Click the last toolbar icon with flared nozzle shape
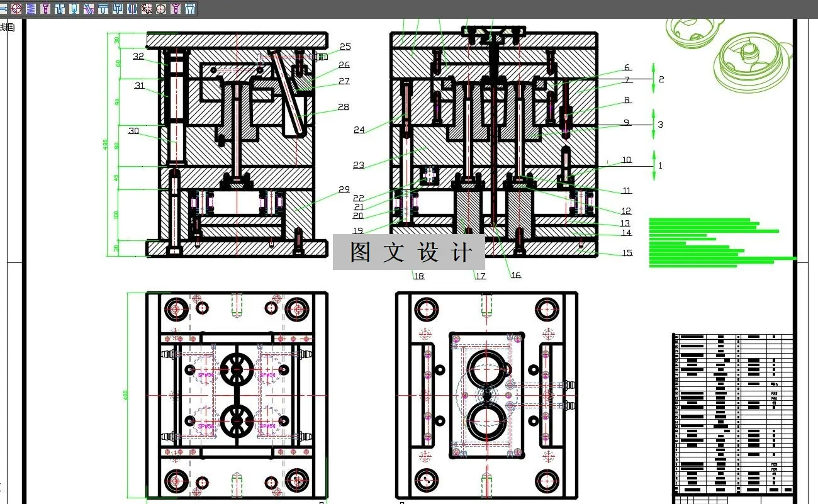This screenshot has height=504, width=818. (190, 9)
